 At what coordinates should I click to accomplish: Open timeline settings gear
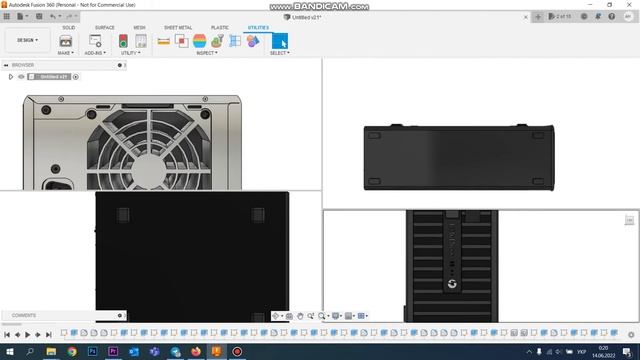(631, 335)
